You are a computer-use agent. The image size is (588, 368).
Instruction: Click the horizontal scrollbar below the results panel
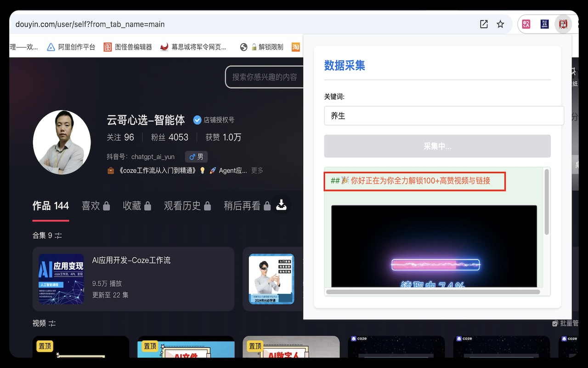434,292
